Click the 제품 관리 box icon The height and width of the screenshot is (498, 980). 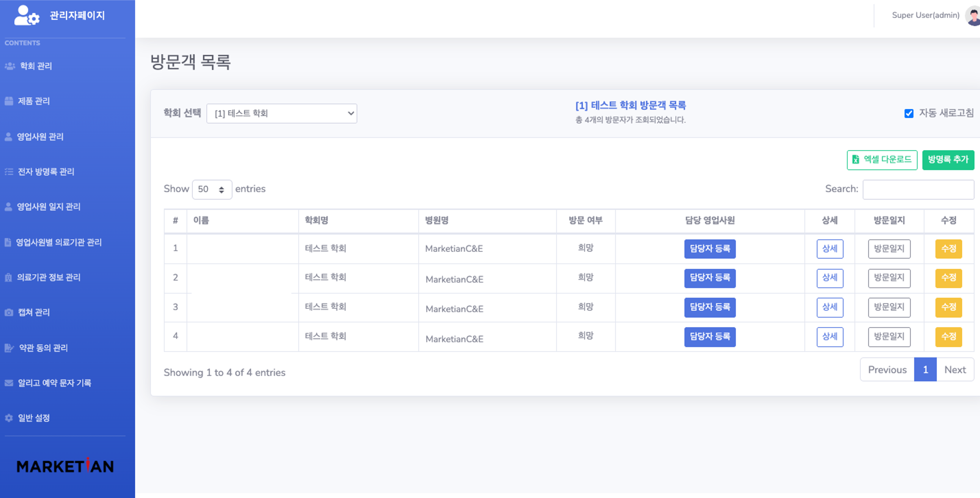tap(9, 101)
